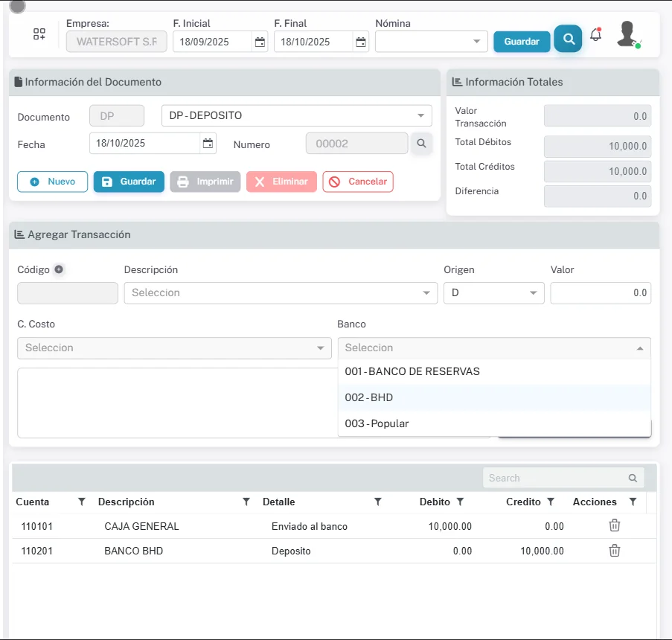Screen dimensions: 672x640
Task: Click the 'Enviado al banco' detail cell
Action: [310, 526]
